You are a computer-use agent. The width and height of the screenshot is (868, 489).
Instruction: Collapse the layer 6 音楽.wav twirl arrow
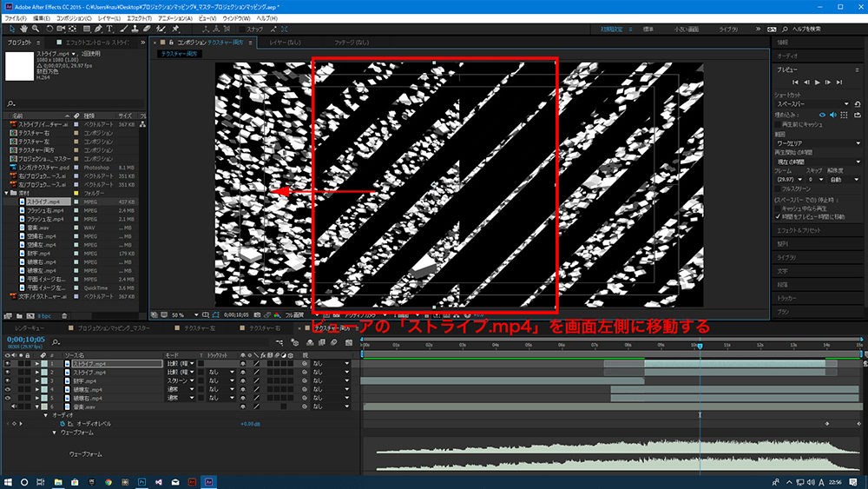(x=37, y=406)
